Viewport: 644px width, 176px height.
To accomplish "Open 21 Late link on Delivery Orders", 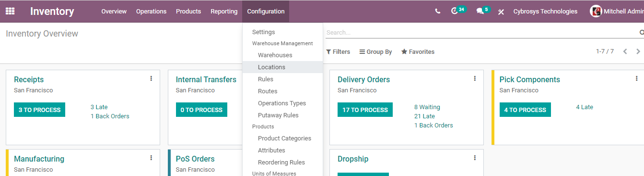I will (x=425, y=116).
